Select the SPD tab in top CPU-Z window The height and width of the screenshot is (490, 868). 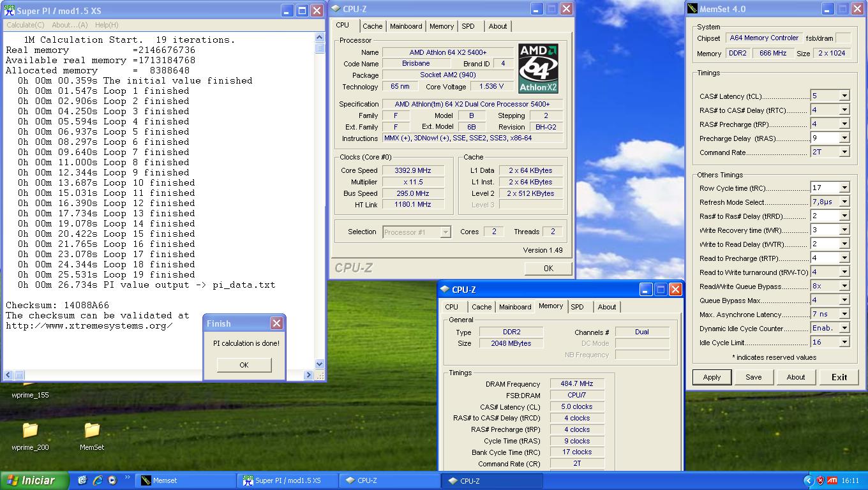pyautogui.click(x=468, y=26)
